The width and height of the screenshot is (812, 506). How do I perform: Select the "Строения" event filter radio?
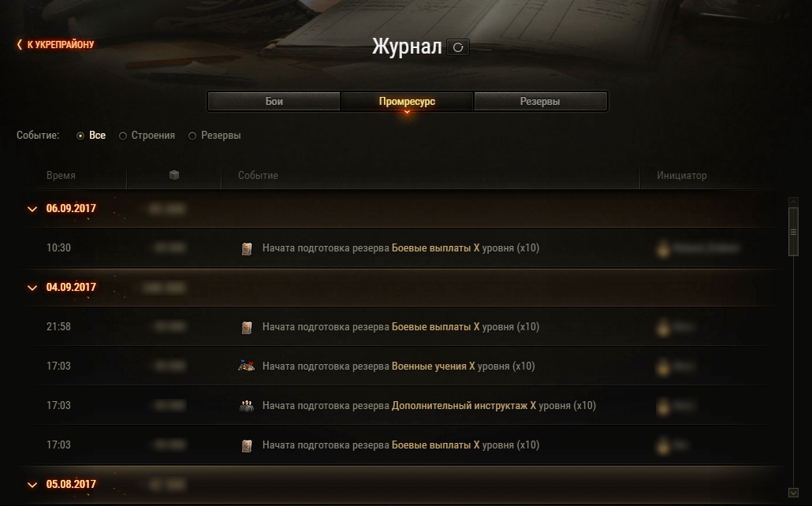(x=123, y=136)
